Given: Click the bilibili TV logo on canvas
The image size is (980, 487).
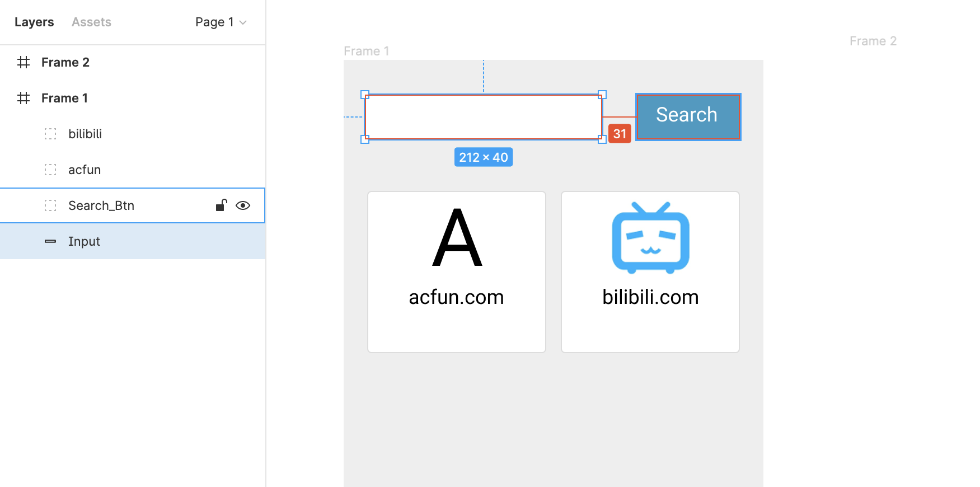Looking at the screenshot, I should click(650, 238).
